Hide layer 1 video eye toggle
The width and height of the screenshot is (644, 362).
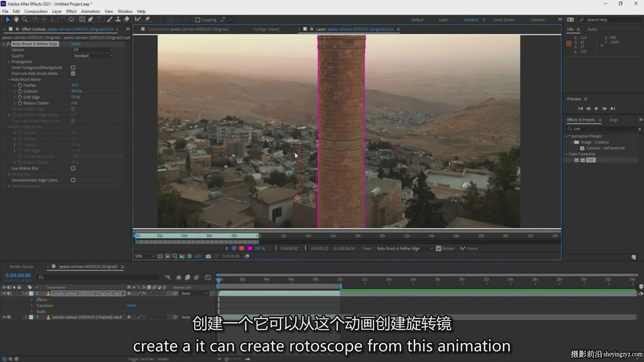tap(4, 293)
